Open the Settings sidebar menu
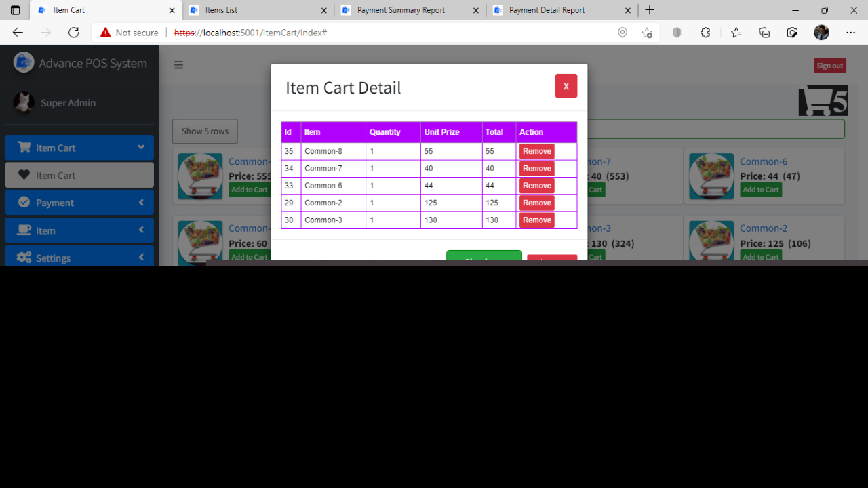 (x=79, y=256)
